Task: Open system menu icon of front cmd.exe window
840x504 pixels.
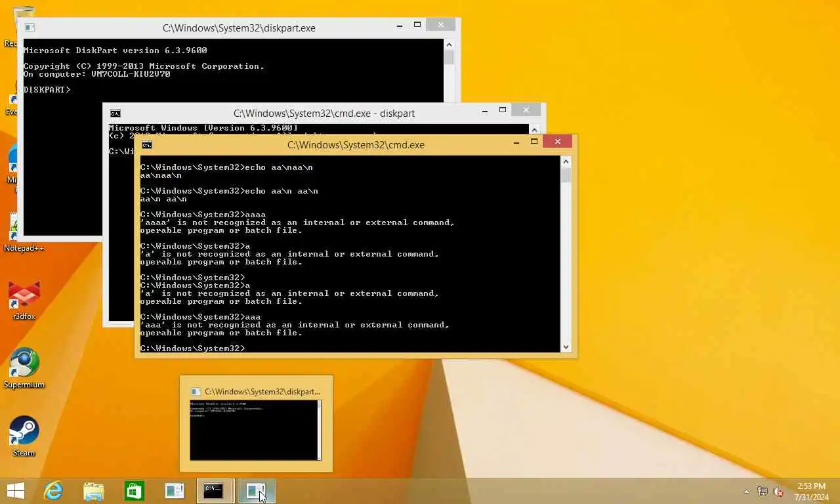Action: (147, 144)
